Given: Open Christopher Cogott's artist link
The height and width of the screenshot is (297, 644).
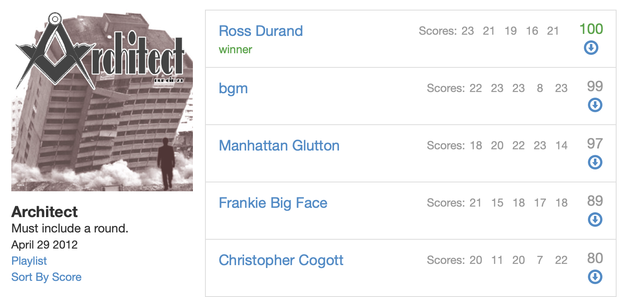Looking at the screenshot, I should pyautogui.click(x=281, y=261).
